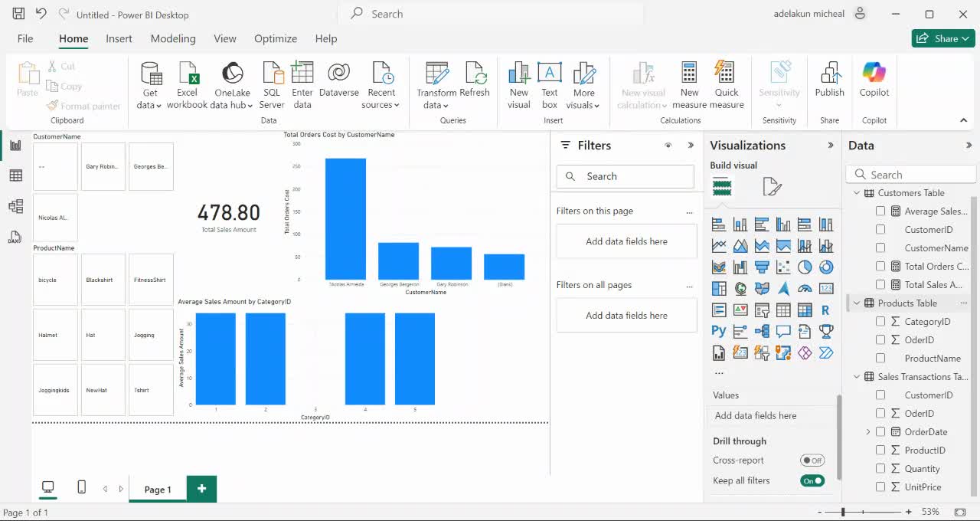This screenshot has height=521, width=980.
Task: Click the Transform data icon
Action: point(436,74)
